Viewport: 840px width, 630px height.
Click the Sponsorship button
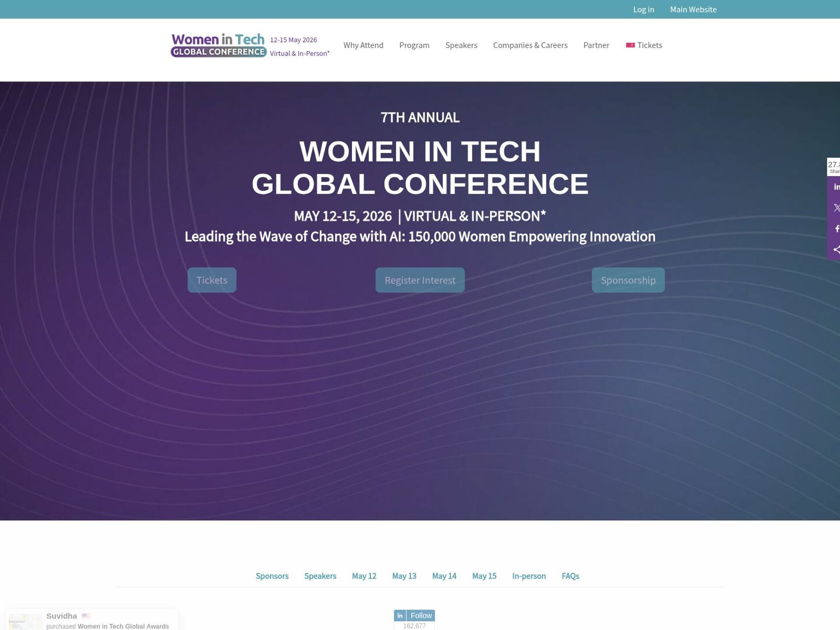tap(628, 280)
